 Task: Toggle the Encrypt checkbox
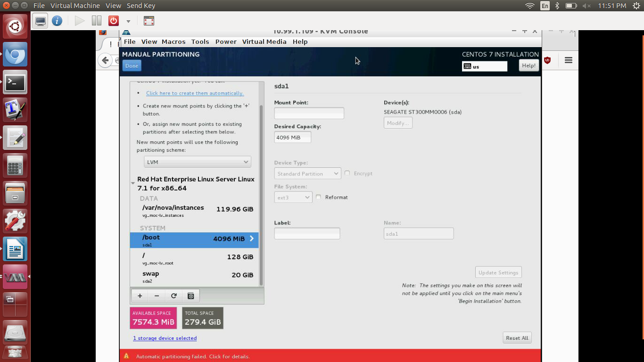(347, 173)
